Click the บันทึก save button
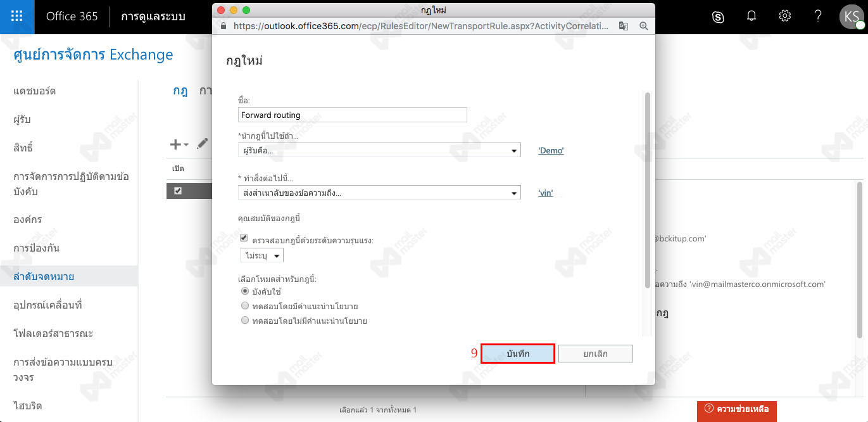 coord(518,354)
